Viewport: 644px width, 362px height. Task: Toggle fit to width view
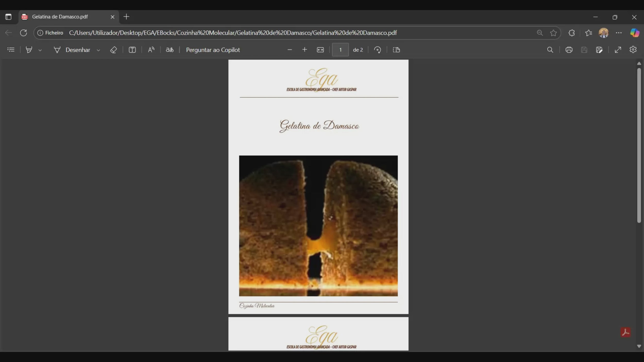coord(320,50)
